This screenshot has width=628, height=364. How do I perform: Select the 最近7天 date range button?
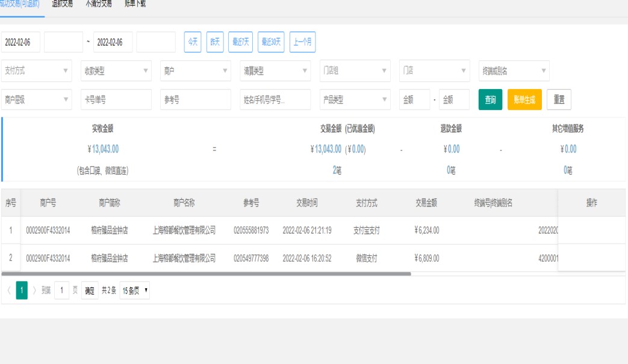(x=241, y=42)
